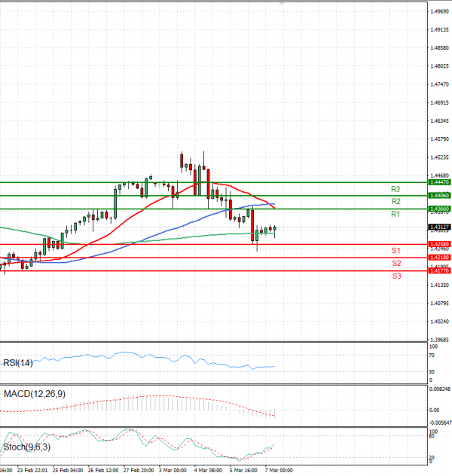
Task: Click the 1.42180 support price tag
Action: click(439, 258)
